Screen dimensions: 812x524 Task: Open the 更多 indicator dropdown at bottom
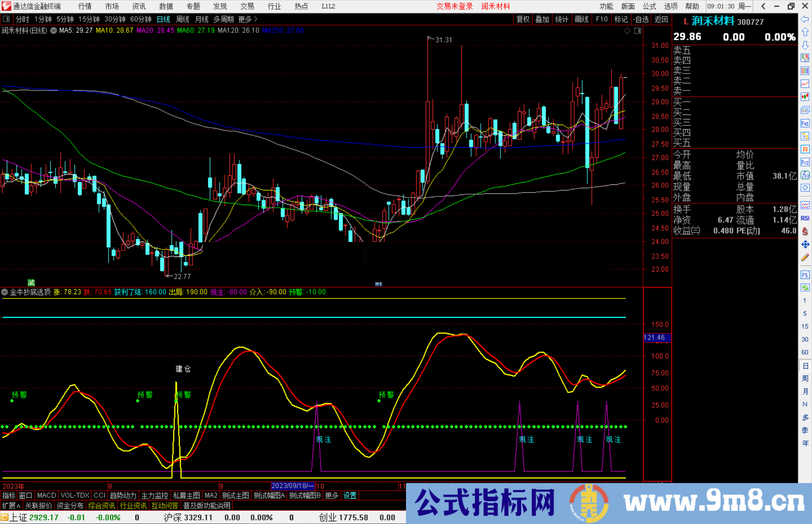pos(331,495)
